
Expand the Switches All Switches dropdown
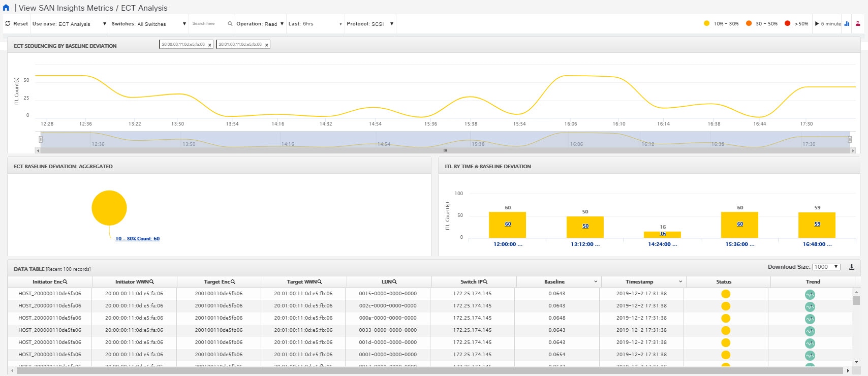click(x=184, y=24)
